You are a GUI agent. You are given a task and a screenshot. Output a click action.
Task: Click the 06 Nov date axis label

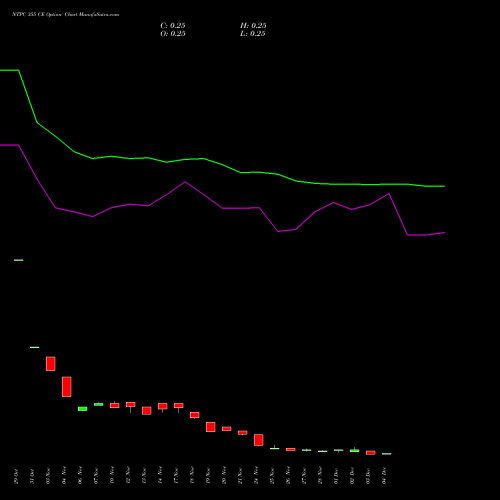click(x=80, y=475)
